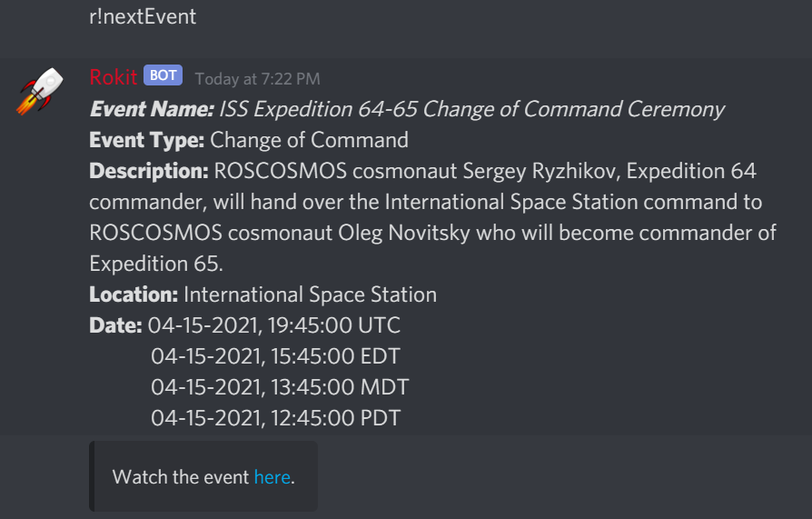Image resolution: width=812 pixels, height=519 pixels.
Task: Click the italic ISS Expedition event title
Action: point(471,110)
